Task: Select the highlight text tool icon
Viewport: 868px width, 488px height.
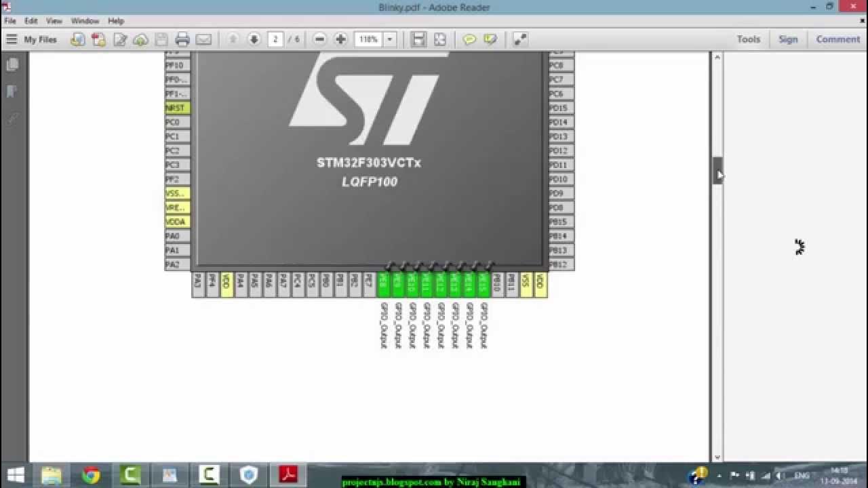Action: [490, 39]
